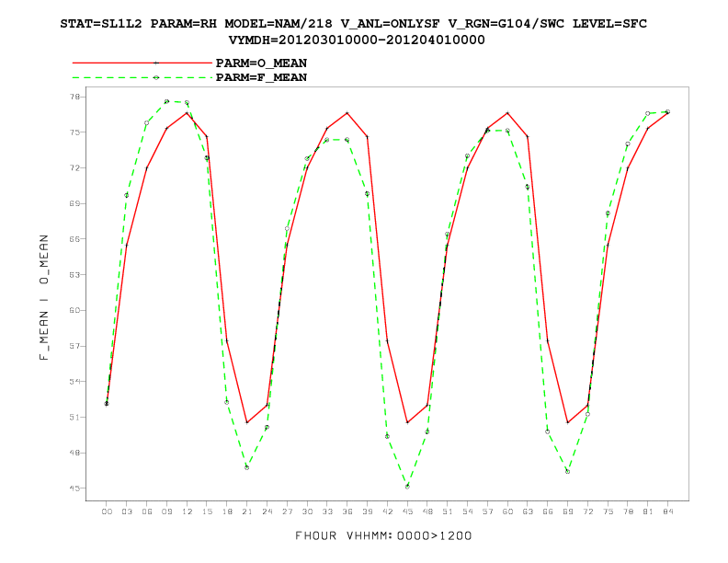Click the chart title line starting STAT=SL1L2
The height and width of the screenshot is (563, 728).
(353, 24)
